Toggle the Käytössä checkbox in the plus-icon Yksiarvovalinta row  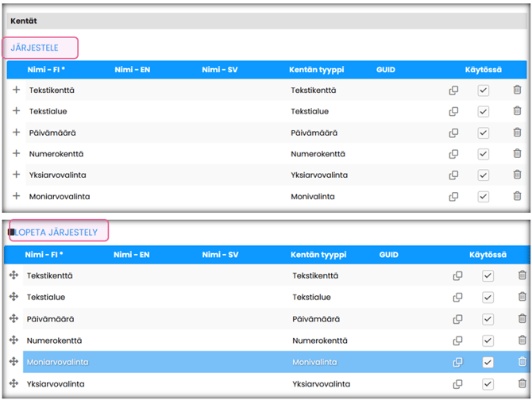pos(483,175)
